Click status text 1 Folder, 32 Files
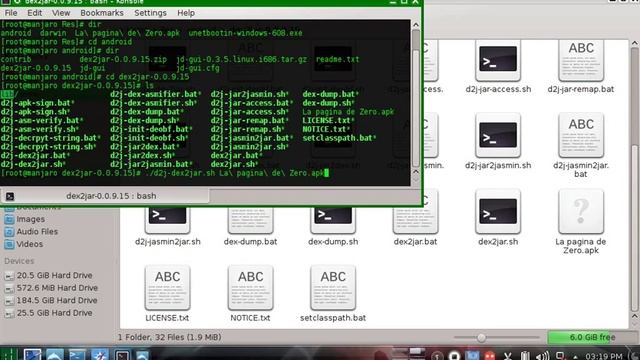Screen dimensions: 640x360 point(169,338)
